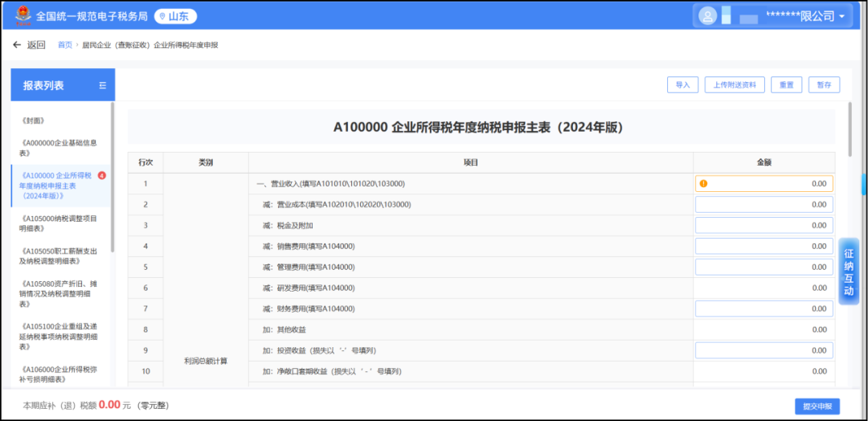This screenshot has height=421, width=868.
Task: Click the 研发费用 row 6 item text
Action: pos(309,288)
